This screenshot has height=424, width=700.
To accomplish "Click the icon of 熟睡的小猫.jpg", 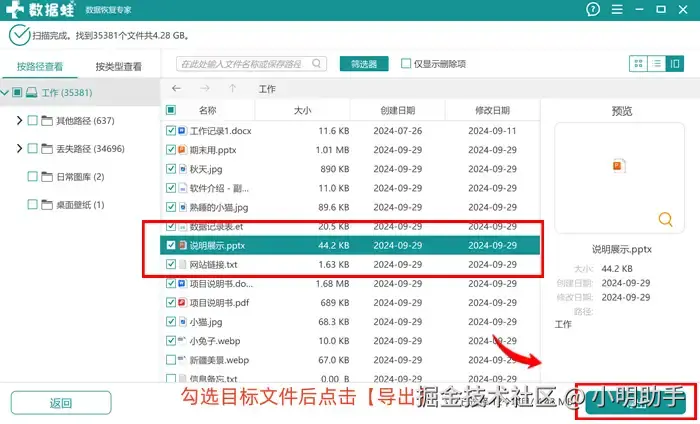I will [x=182, y=207].
